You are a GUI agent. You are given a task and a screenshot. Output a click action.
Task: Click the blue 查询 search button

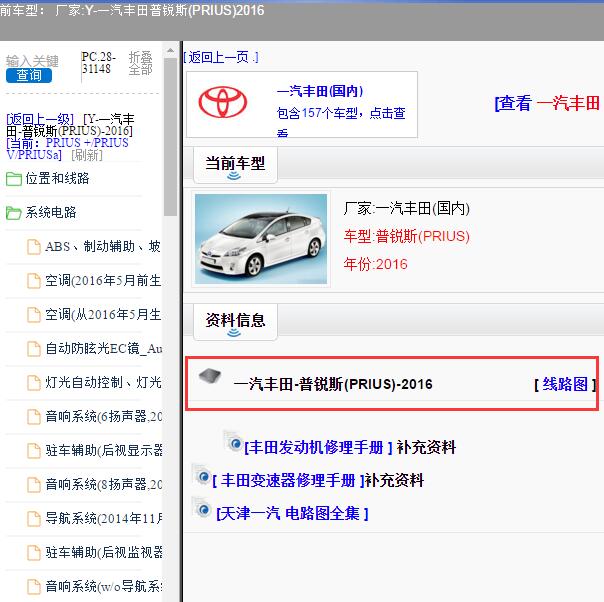(x=29, y=75)
